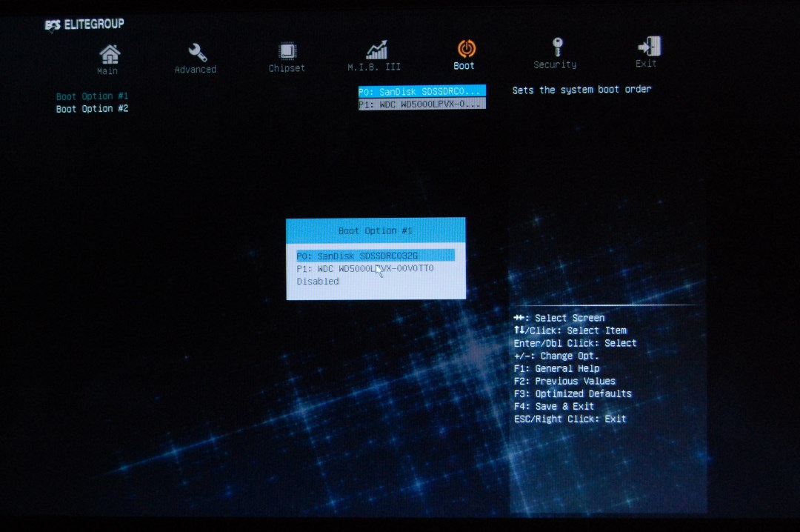Screen dimensions: 800x532
Task: Click the 'Sets the system boot order' help text
Action: (581, 90)
